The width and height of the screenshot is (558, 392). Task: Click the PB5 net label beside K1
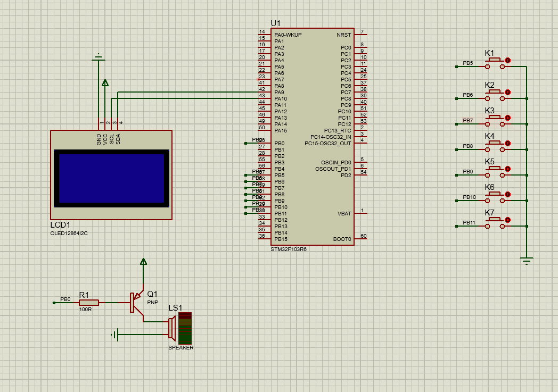(x=468, y=63)
